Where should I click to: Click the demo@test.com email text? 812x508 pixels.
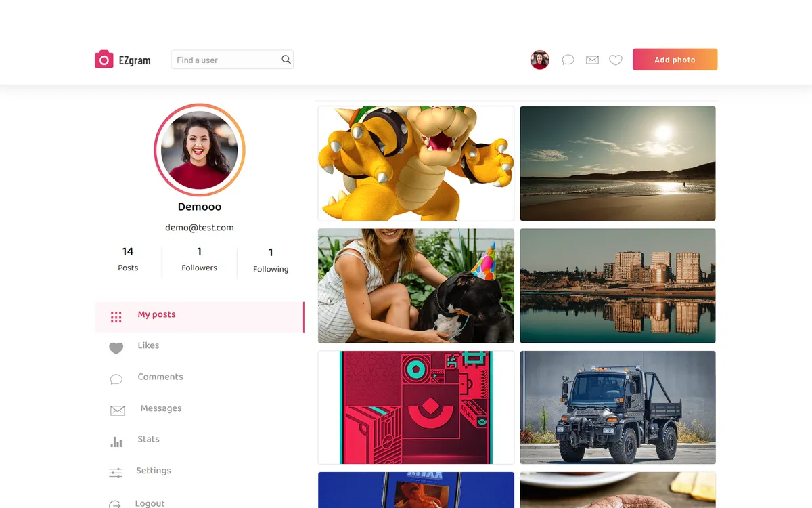point(200,228)
